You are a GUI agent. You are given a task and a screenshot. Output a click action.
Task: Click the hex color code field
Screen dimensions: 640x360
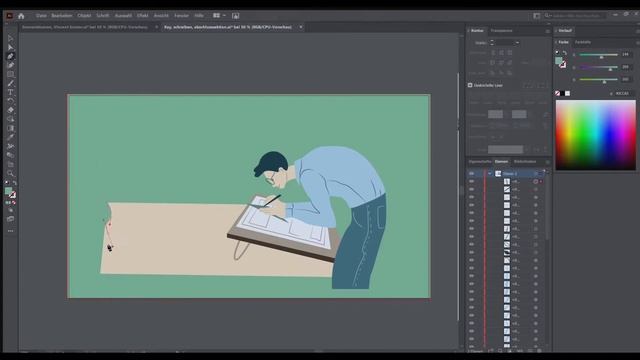[622, 93]
